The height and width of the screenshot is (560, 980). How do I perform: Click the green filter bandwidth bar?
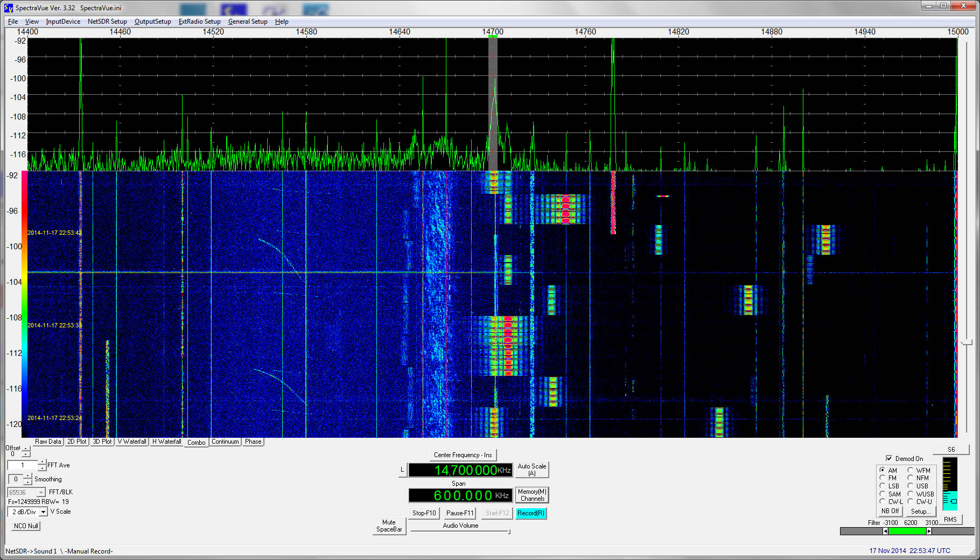pos(907,531)
